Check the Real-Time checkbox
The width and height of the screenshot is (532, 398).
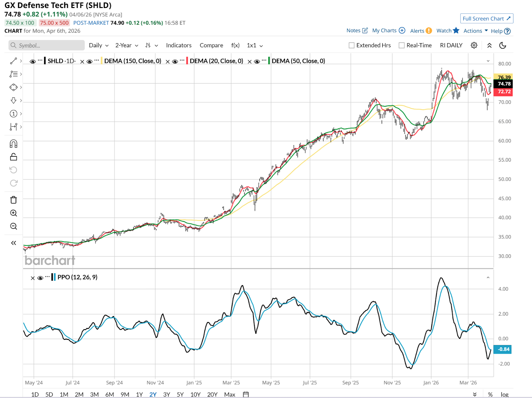pyautogui.click(x=402, y=45)
